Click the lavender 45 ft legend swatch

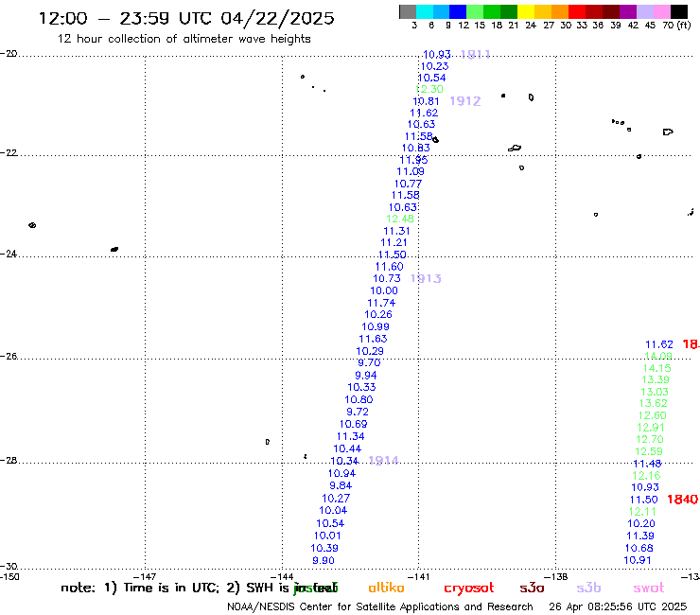644,11
